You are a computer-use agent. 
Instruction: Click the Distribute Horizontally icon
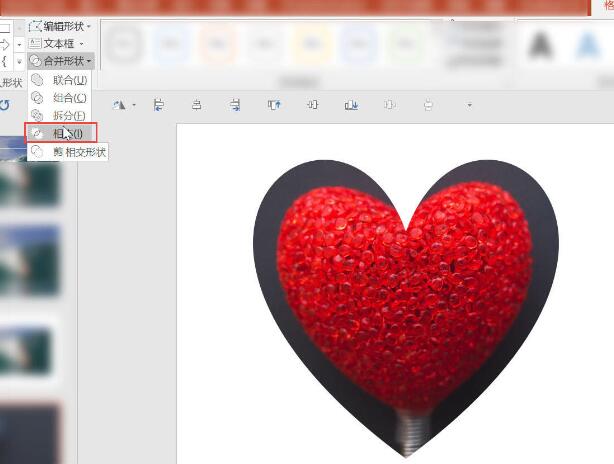point(390,105)
